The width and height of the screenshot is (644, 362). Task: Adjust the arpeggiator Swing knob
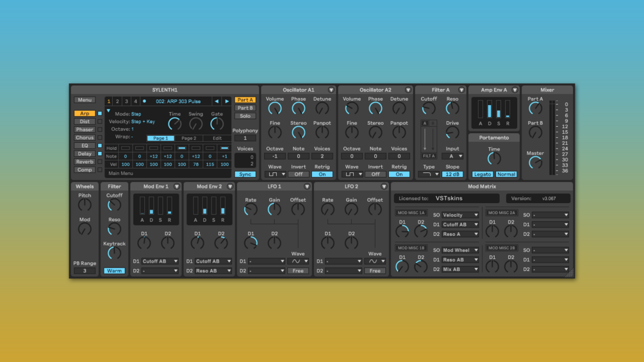[195, 124]
